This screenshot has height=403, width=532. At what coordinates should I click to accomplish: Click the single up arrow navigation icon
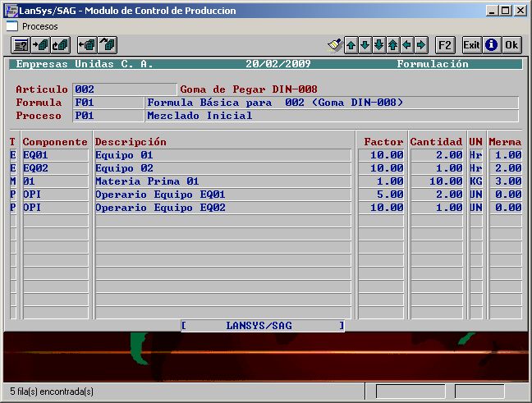click(x=351, y=45)
